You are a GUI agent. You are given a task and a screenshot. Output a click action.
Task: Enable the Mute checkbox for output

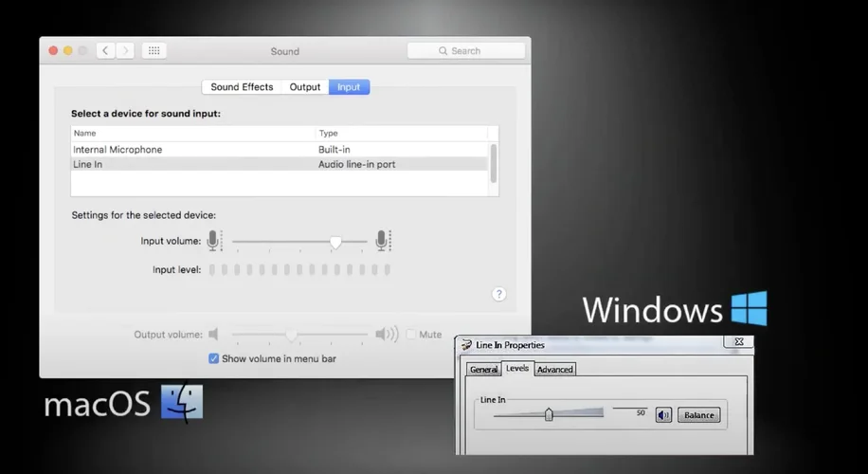[x=410, y=335]
